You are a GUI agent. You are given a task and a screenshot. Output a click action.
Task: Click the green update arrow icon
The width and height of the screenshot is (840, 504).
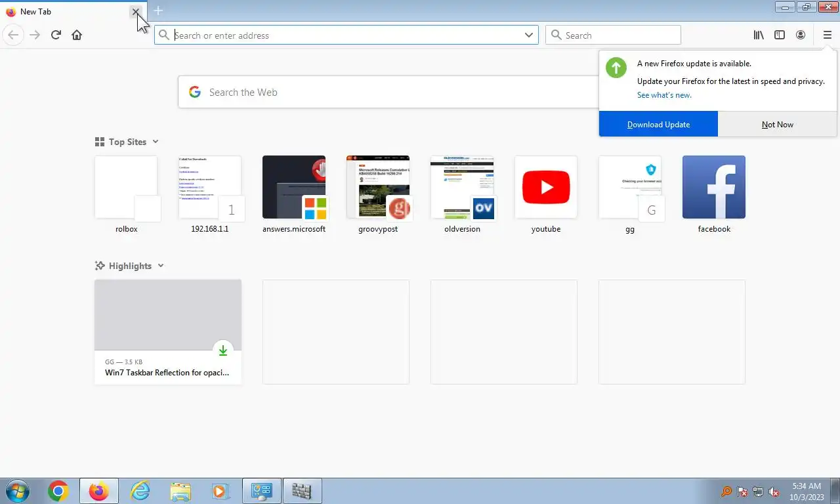[x=616, y=68]
